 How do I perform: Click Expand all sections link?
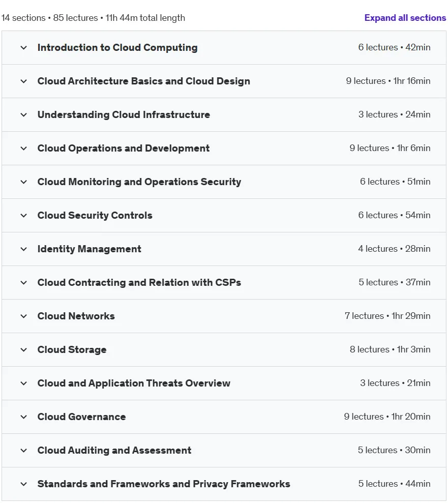pyautogui.click(x=405, y=18)
